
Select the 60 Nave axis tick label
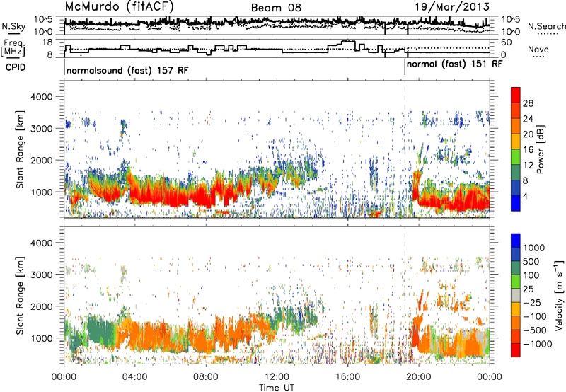point(507,42)
